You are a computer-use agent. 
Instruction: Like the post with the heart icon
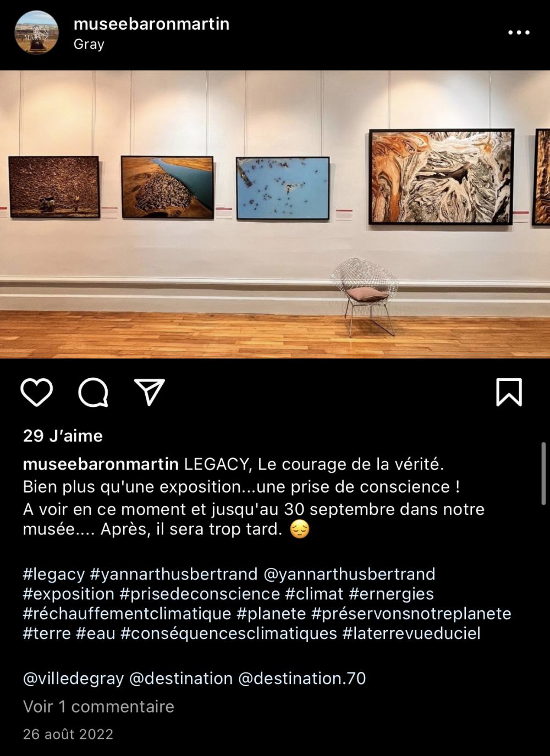pos(36,393)
